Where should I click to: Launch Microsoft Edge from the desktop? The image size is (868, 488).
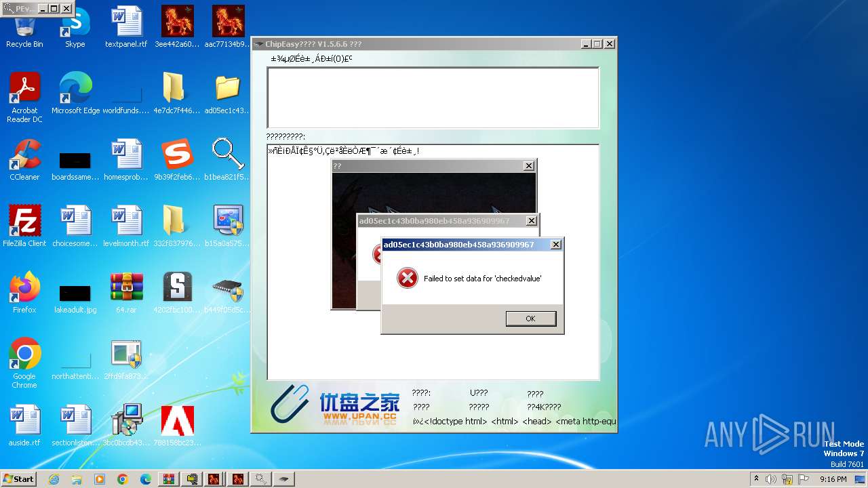[x=75, y=94]
